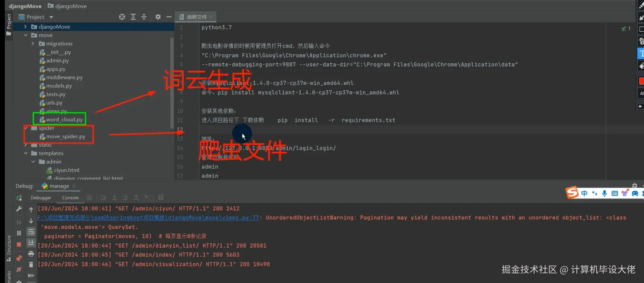644x283 pixels.
Task: Toggle Mute Breakpoints icon
Action: (19, 269)
